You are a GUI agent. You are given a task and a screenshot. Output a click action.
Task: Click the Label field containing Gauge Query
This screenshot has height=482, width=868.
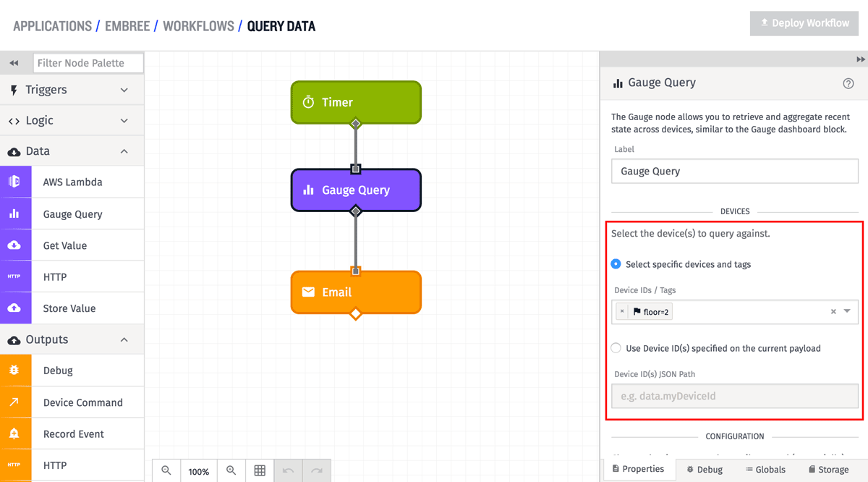coord(735,172)
